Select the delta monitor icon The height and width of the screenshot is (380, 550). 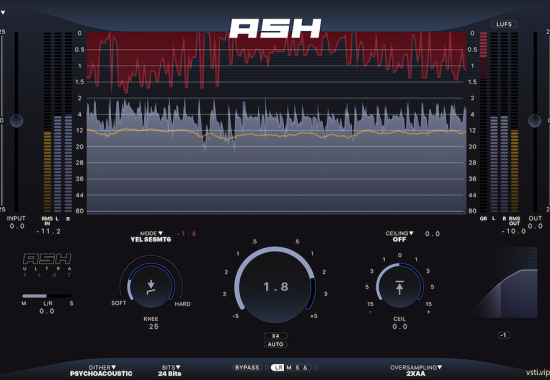(x=305, y=367)
